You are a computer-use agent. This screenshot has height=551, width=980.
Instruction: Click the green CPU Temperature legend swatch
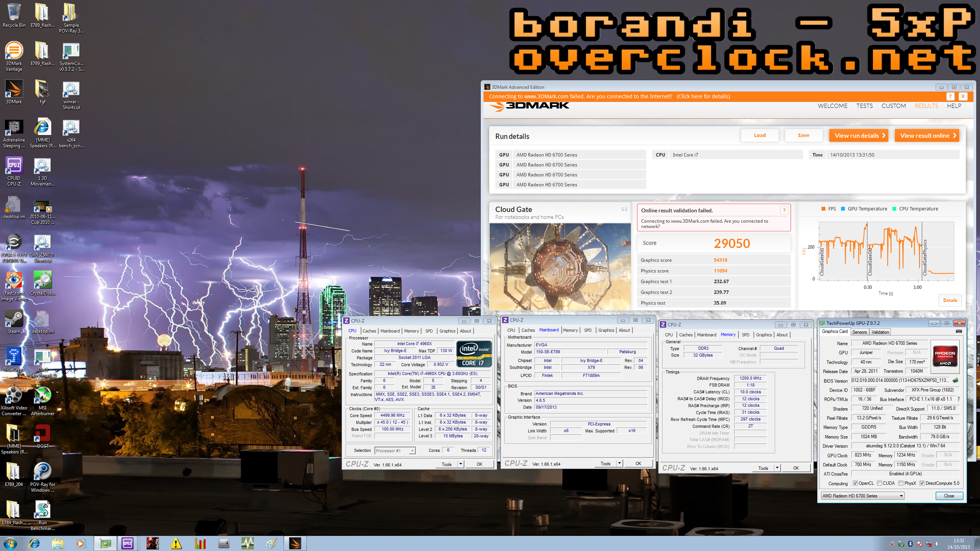point(894,209)
